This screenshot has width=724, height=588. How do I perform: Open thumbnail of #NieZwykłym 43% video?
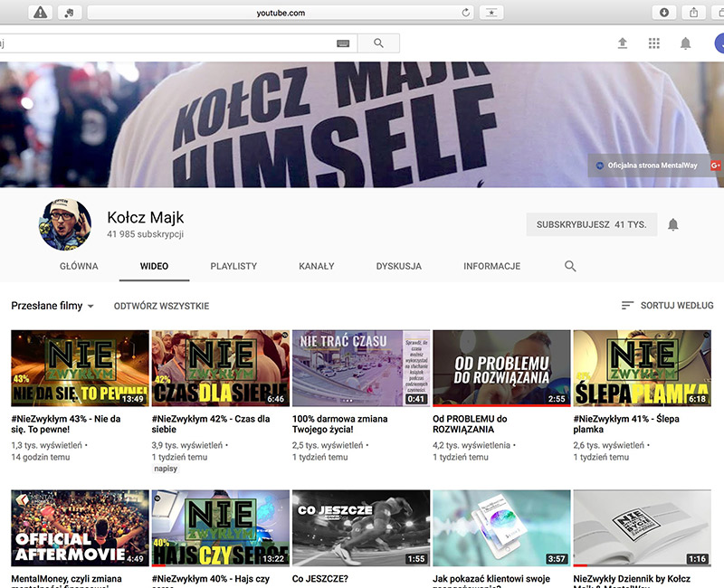point(80,368)
